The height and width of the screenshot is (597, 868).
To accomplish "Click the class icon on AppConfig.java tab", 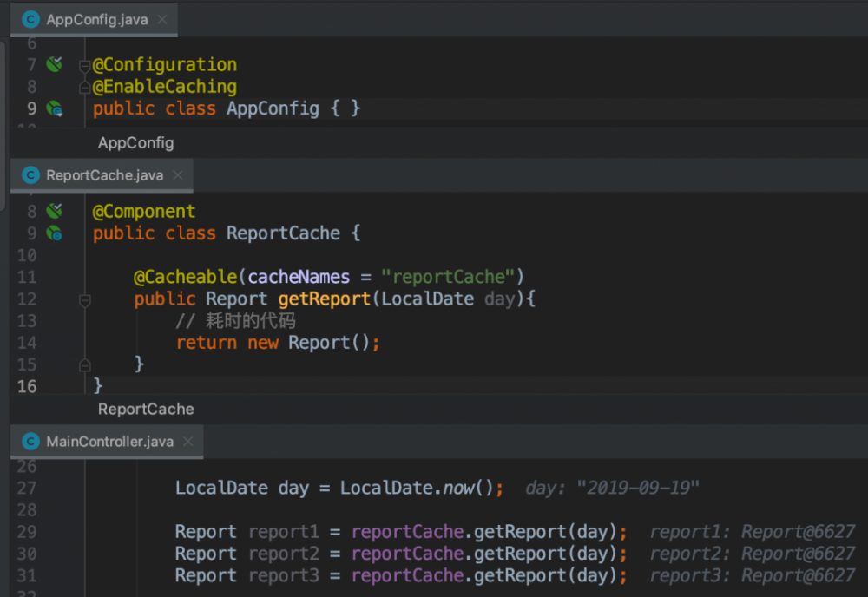I will (x=31, y=19).
